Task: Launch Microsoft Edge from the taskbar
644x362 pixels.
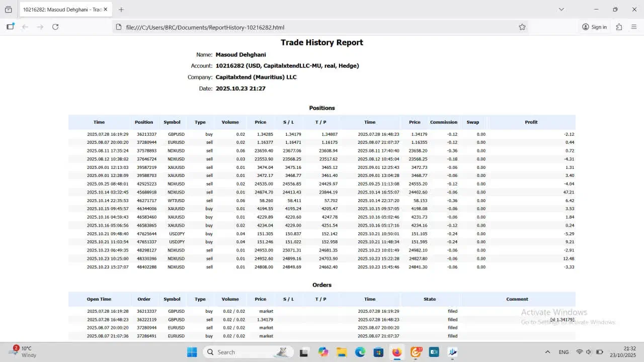Action: 360,352
